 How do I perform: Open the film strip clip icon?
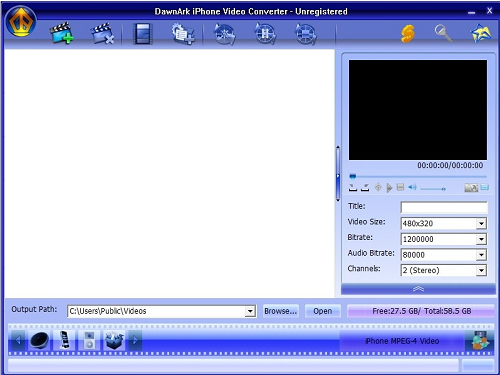pyautogui.click(x=143, y=34)
